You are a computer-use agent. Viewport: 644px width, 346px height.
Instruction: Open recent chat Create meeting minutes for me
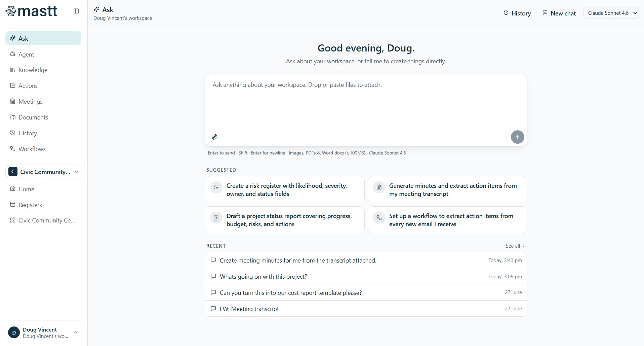tap(366, 260)
